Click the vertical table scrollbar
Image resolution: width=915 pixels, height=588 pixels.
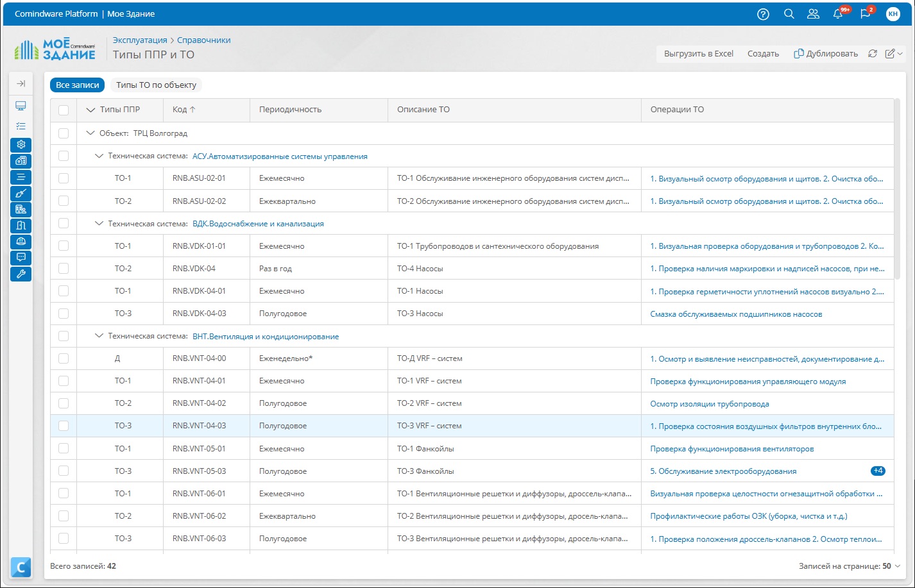tap(897, 189)
